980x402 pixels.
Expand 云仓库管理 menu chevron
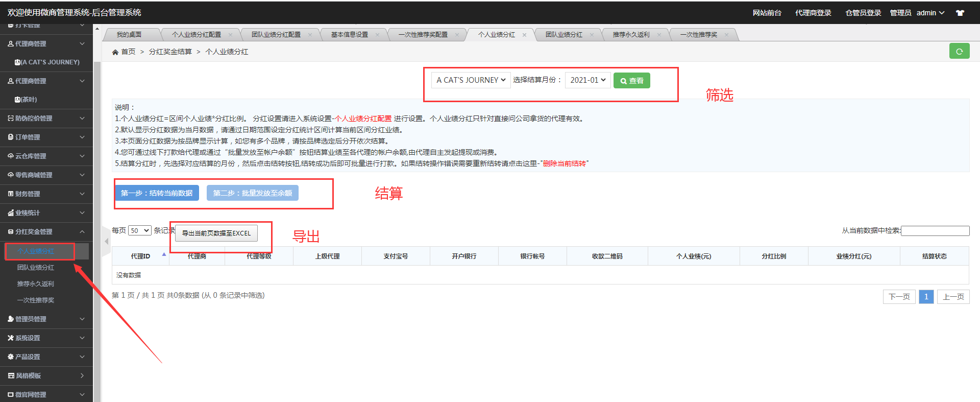[82, 156]
